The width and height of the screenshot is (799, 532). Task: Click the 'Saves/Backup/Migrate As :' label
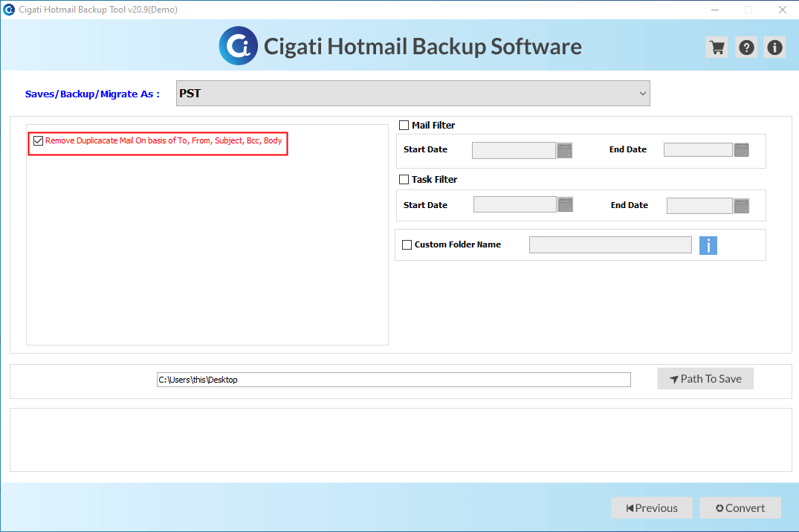pos(92,94)
